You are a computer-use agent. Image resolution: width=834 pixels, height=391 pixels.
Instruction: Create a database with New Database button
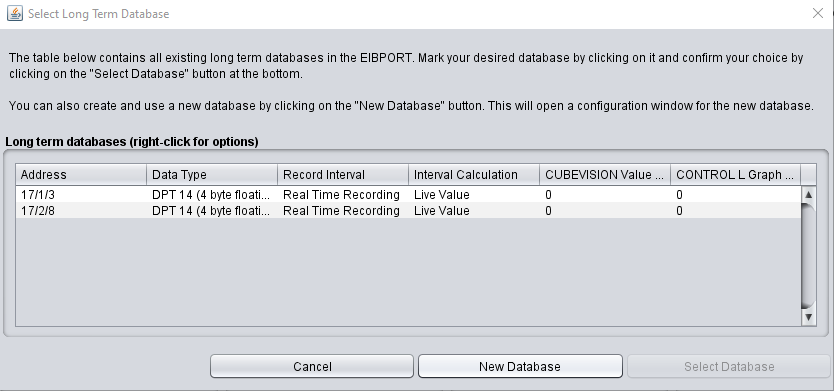(x=520, y=366)
